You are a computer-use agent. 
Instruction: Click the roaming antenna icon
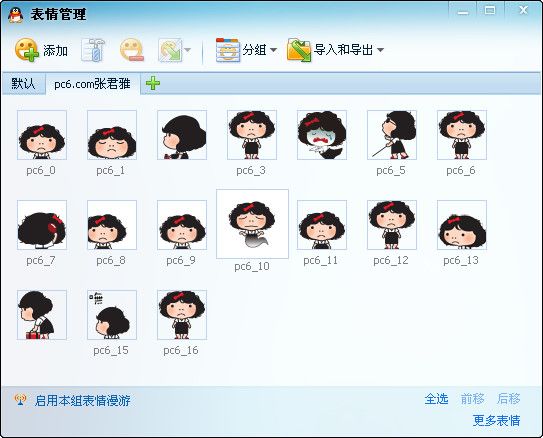coord(20,400)
